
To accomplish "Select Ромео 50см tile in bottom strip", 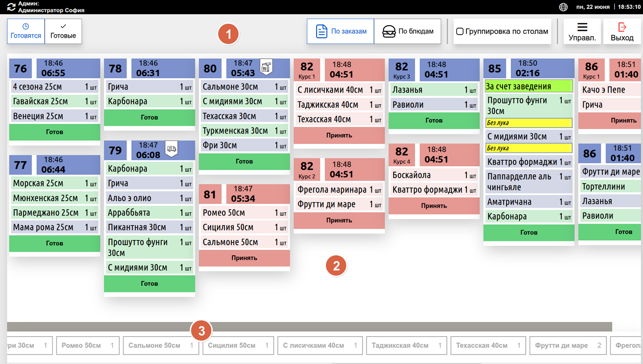I will [x=88, y=346].
